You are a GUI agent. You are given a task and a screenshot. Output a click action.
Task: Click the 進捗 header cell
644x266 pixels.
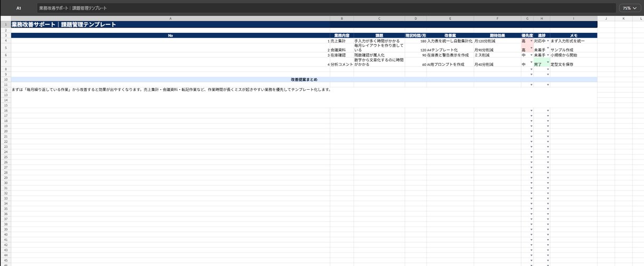pos(542,35)
